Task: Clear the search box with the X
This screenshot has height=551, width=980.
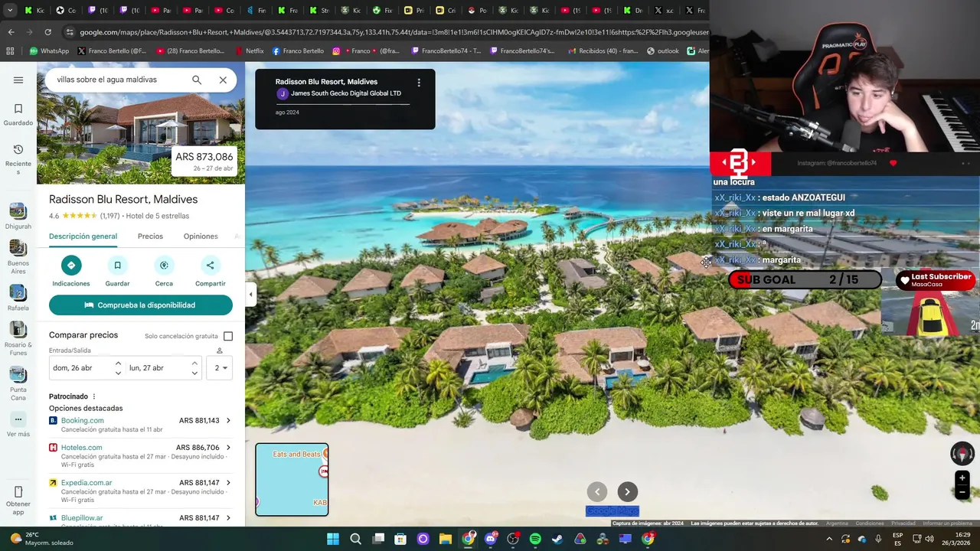Action: click(x=223, y=80)
